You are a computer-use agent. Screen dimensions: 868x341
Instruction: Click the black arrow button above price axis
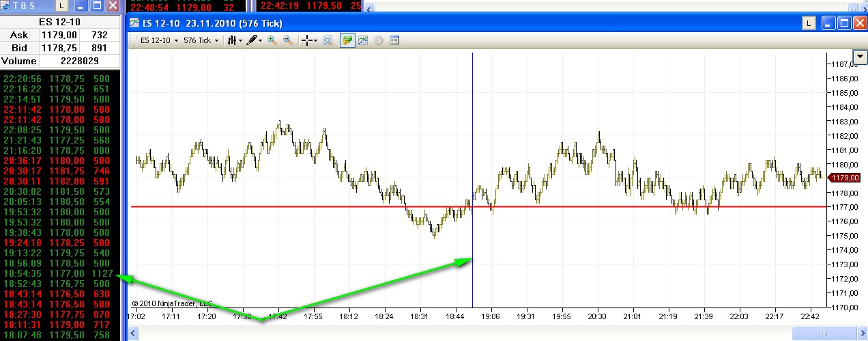click(859, 56)
